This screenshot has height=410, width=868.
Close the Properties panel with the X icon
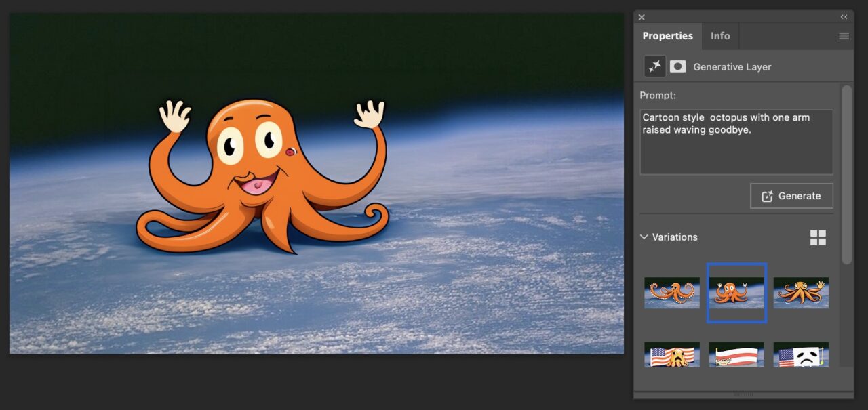tap(642, 18)
